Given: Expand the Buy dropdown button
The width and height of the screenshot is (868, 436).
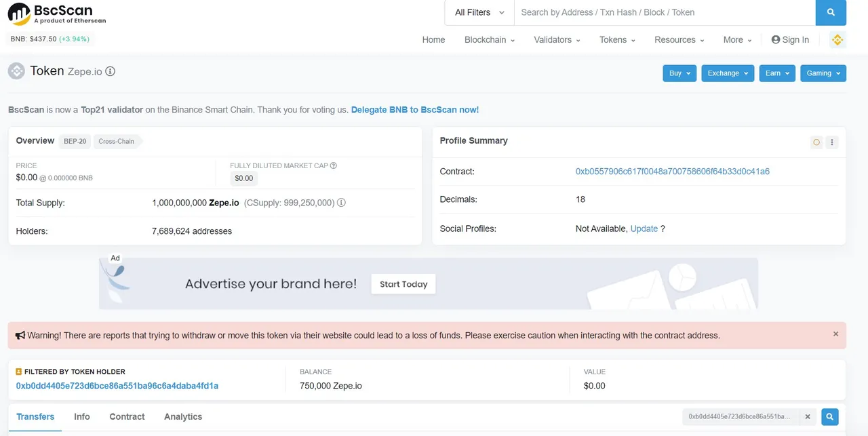Looking at the screenshot, I should [679, 73].
